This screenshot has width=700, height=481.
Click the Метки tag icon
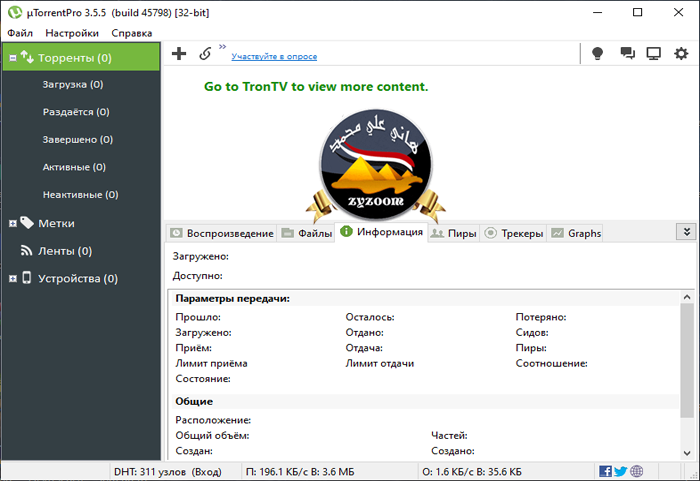coord(27,222)
